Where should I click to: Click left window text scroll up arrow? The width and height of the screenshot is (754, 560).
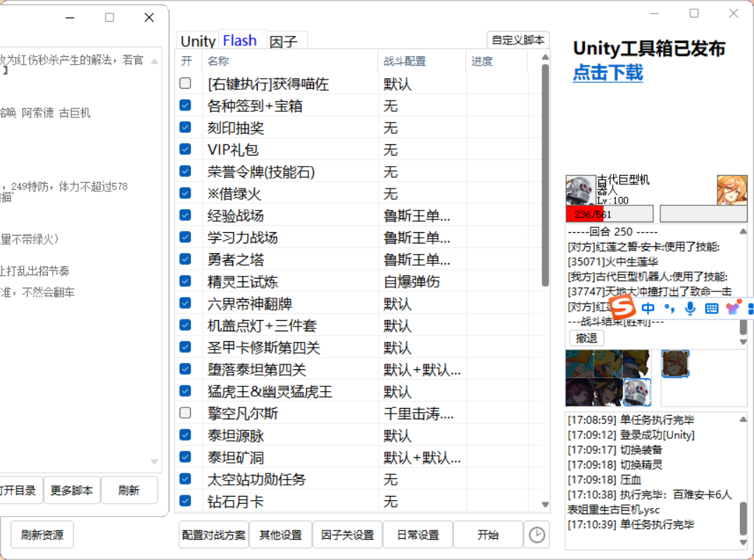click(154, 61)
